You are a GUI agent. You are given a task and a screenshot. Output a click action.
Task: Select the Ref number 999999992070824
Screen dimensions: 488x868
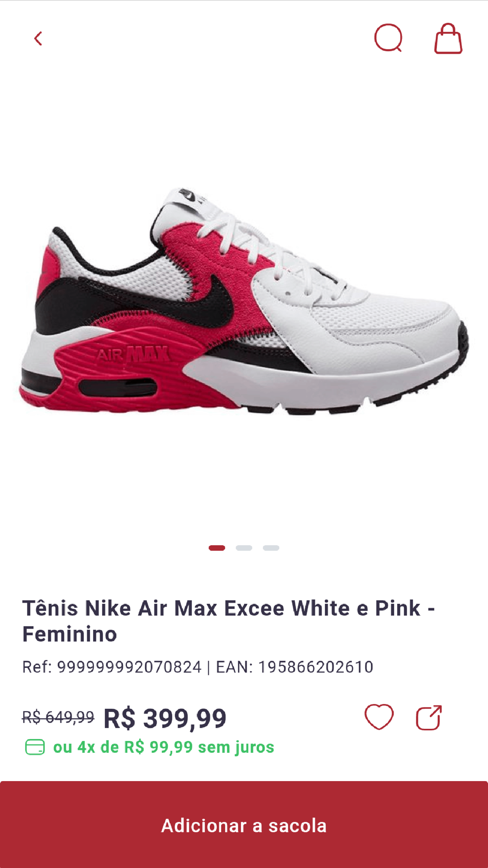(129, 667)
